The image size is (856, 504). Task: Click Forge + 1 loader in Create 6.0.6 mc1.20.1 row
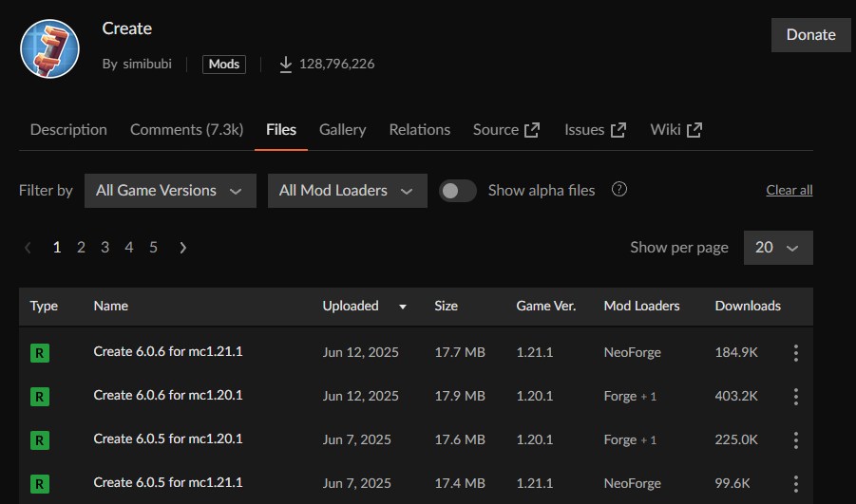click(x=630, y=397)
